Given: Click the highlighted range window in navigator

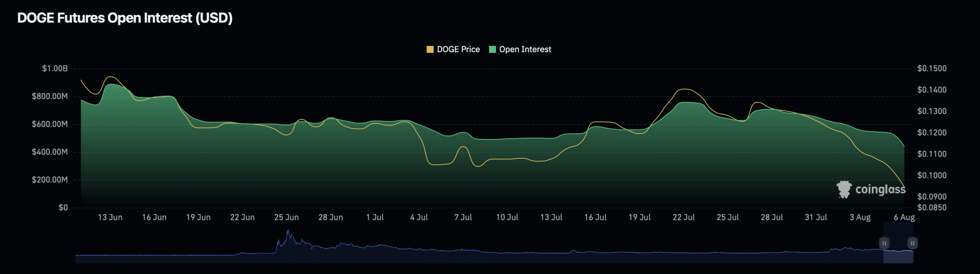Looking at the screenshot, I should coord(898,243).
